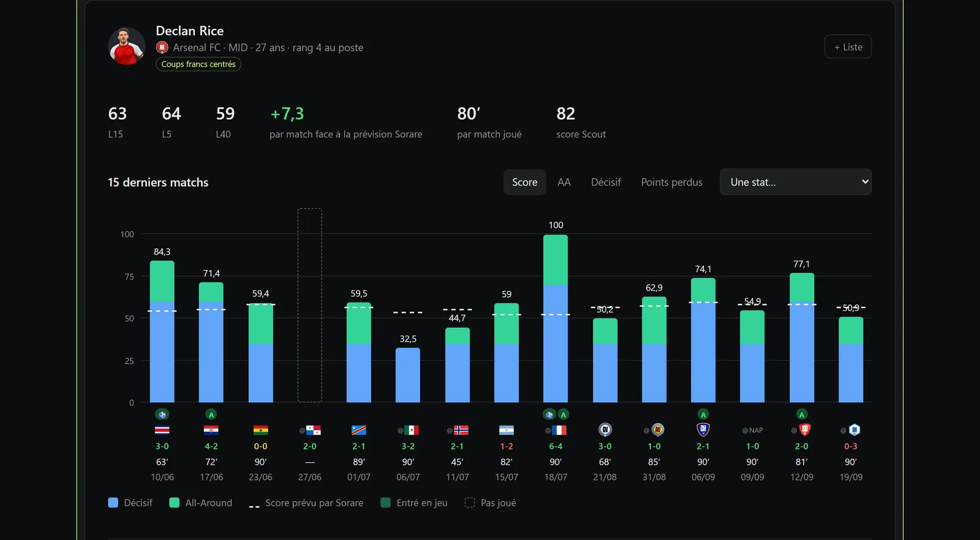The image size is (980, 540).
Task: Click the '82' score Scout value
Action: 566,114
